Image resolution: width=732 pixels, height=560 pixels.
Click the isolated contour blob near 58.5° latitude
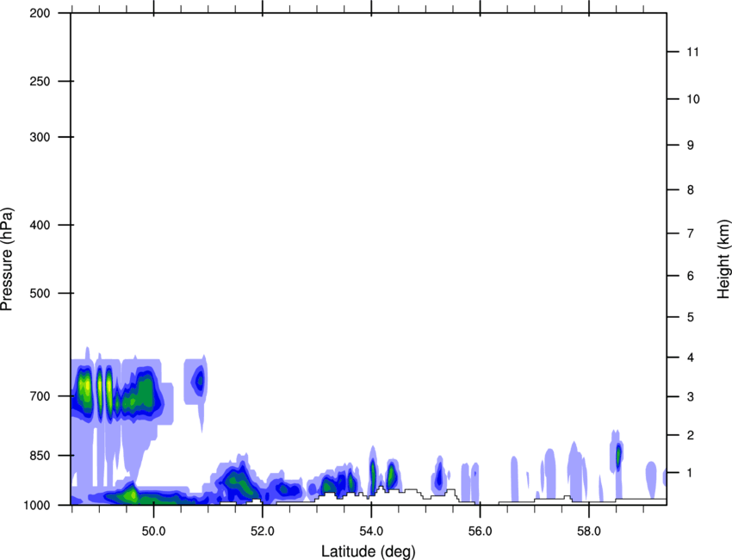tap(617, 456)
